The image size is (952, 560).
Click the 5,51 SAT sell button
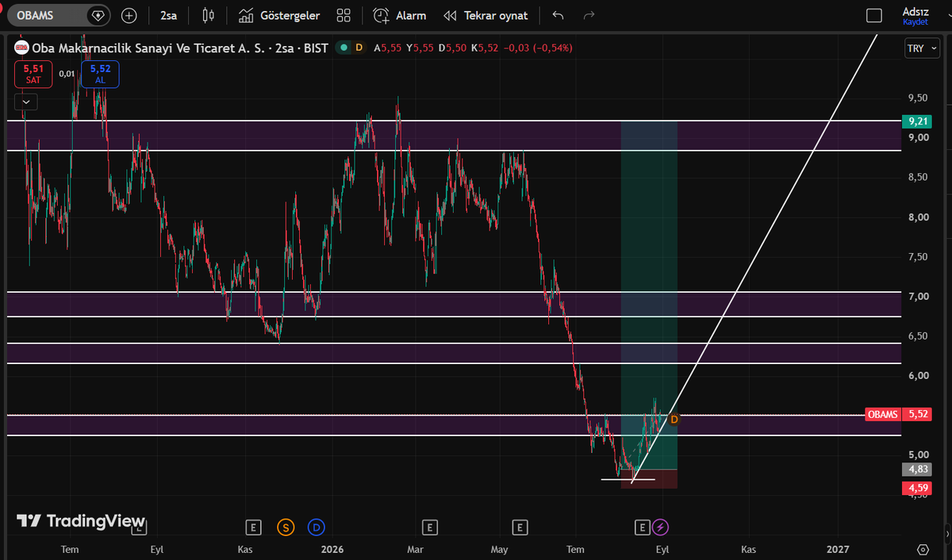coord(33,74)
